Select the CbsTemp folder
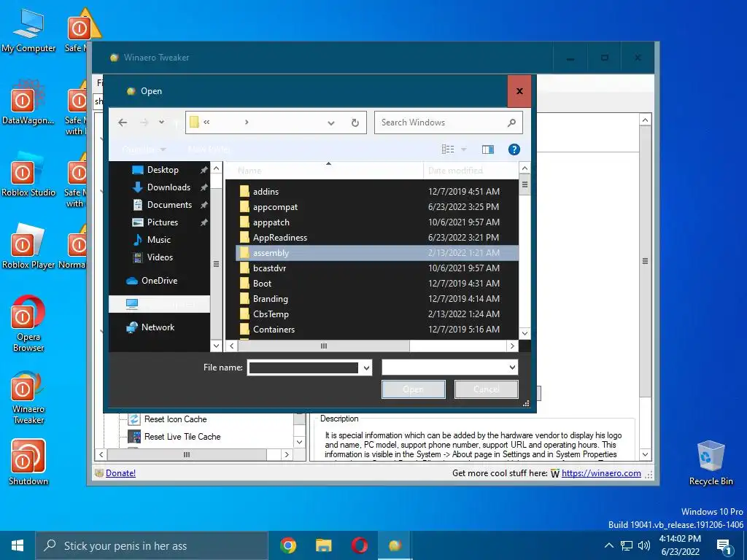The height and width of the screenshot is (560, 747). pyautogui.click(x=271, y=314)
